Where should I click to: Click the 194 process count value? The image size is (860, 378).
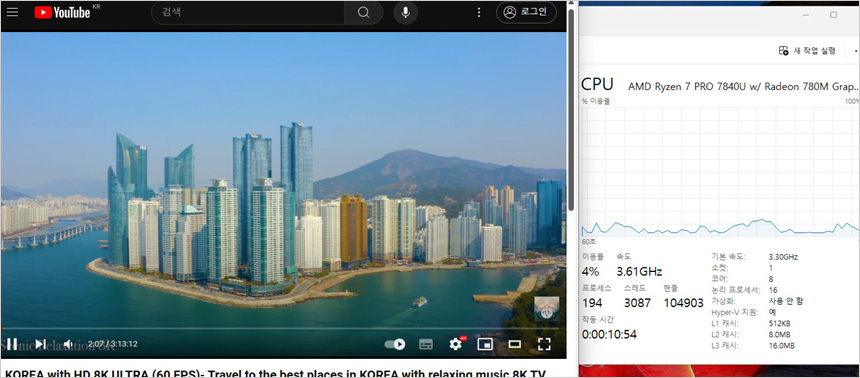tap(592, 303)
